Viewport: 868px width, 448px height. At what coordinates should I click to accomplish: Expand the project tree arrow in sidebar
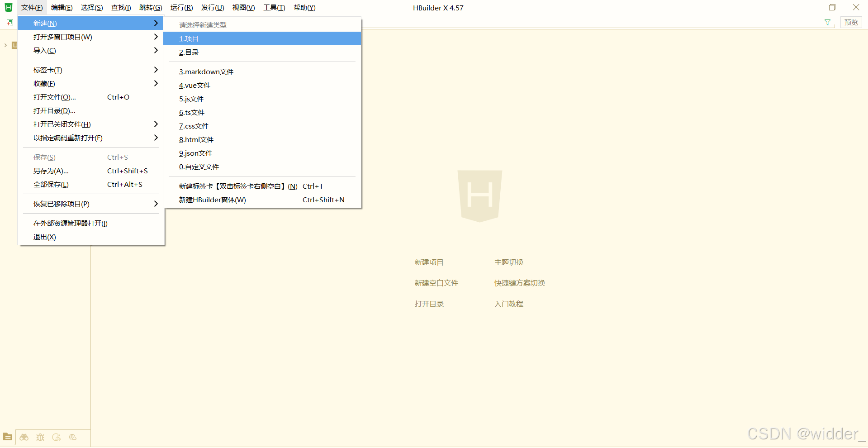point(5,45)
